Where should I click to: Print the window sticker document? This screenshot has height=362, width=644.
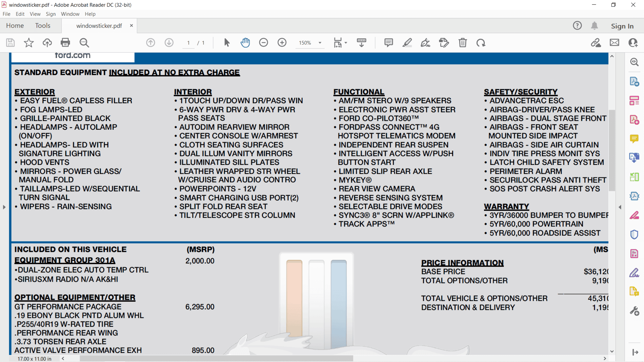[65, 43]
